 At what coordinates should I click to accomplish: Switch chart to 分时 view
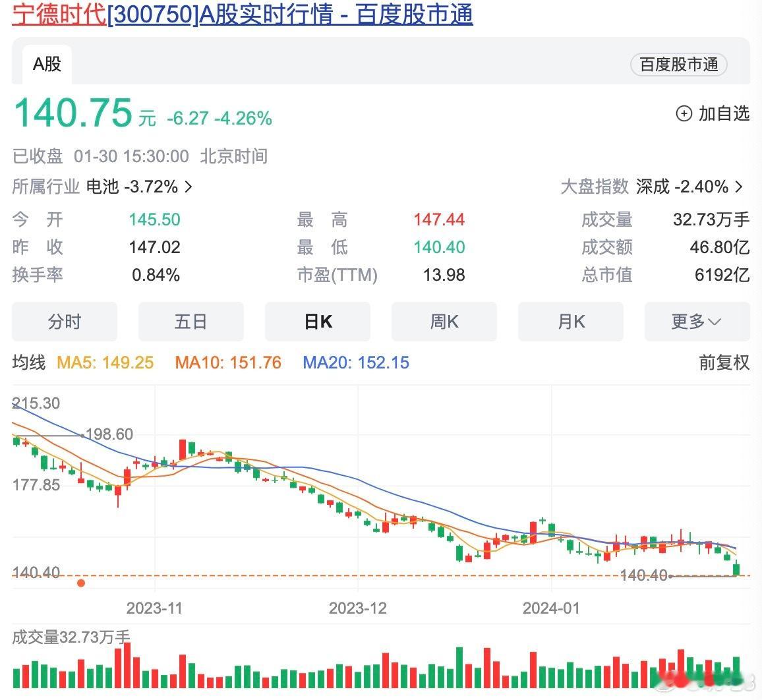point(64,321)
